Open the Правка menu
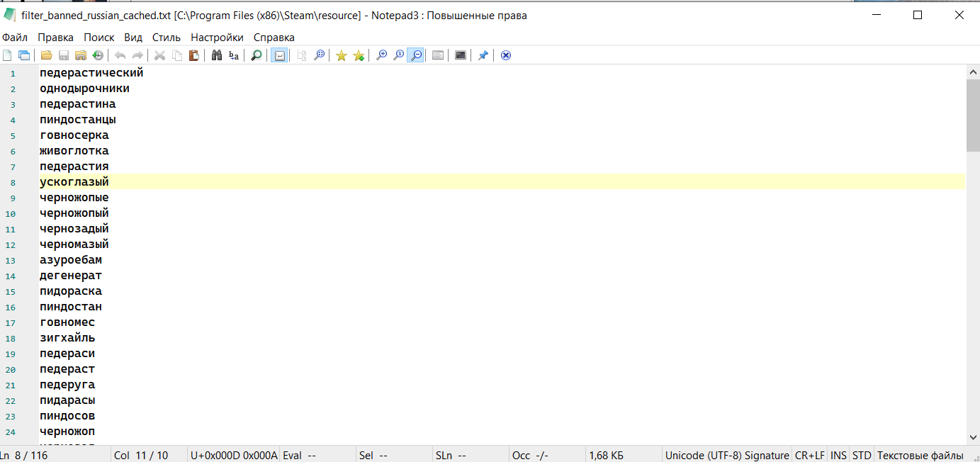The width and height of the screenshot is (980, 462). pyautogui.click(x=56, y=38)
